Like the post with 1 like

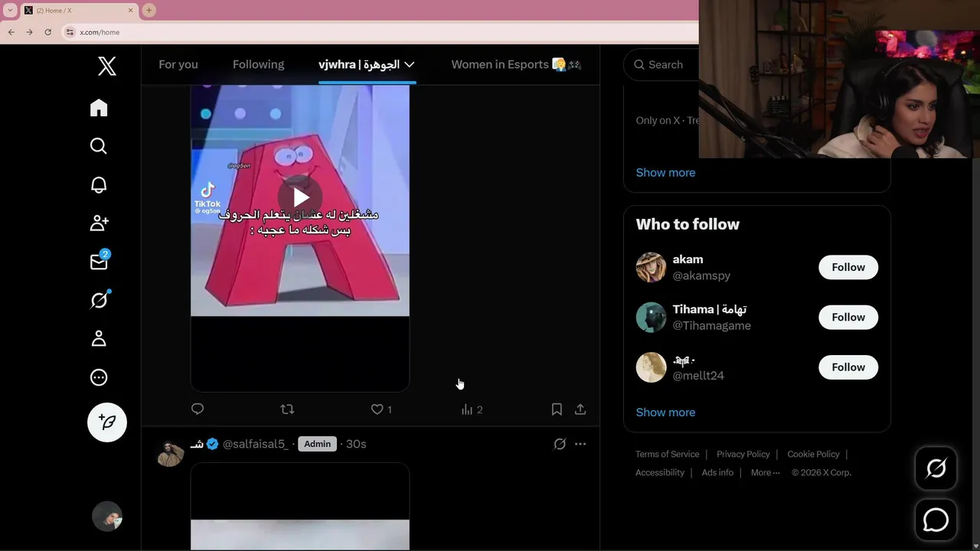click(381, 409)
